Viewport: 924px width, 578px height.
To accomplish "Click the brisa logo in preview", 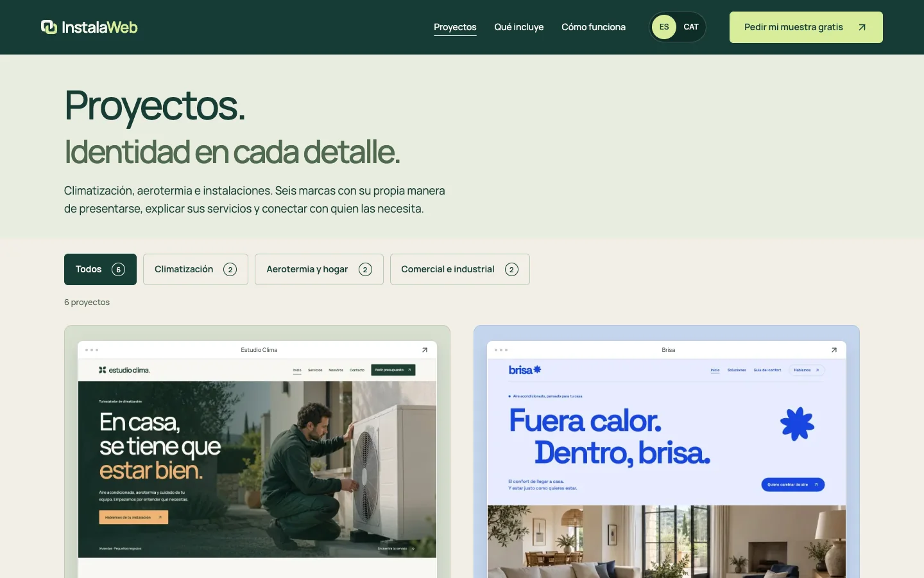I will click(525, 370).
